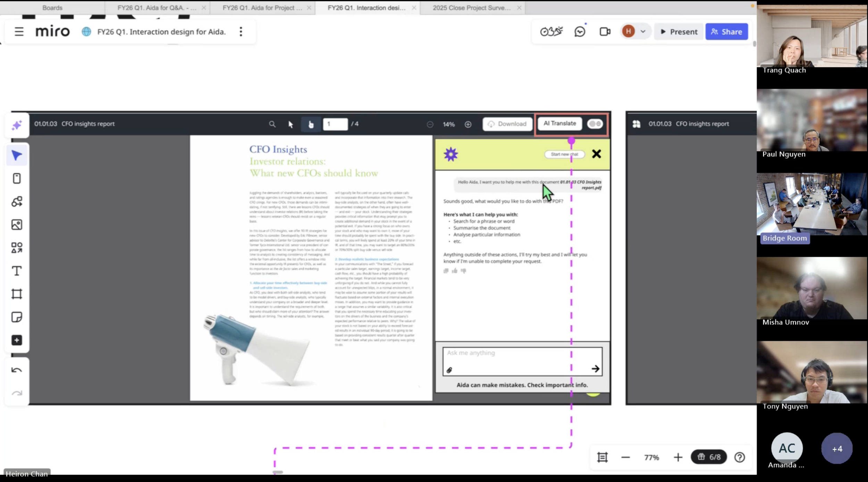Select the Text tool in sidebar
The width and height of the screenshot is (868, 482).
tap(17, 271)
